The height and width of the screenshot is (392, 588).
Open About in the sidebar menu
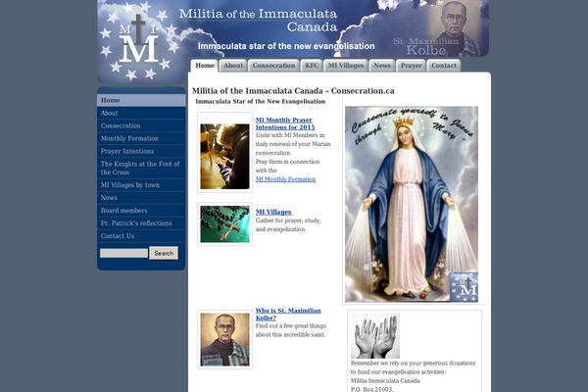pyautogui.click(x=141, y=113)
